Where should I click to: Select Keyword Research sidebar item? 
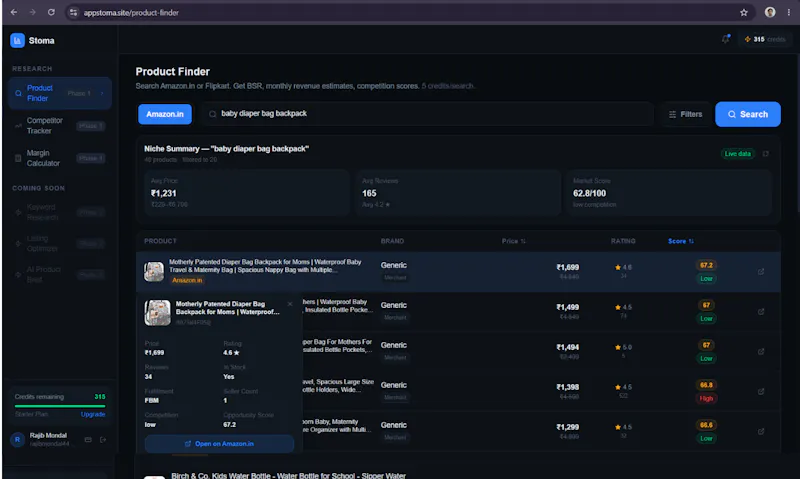coord(60,212)
